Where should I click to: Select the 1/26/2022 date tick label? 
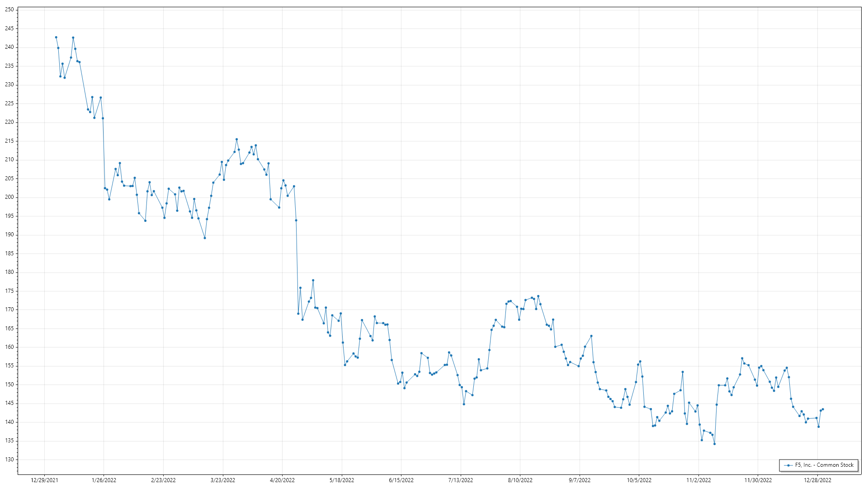pos(104,480)
